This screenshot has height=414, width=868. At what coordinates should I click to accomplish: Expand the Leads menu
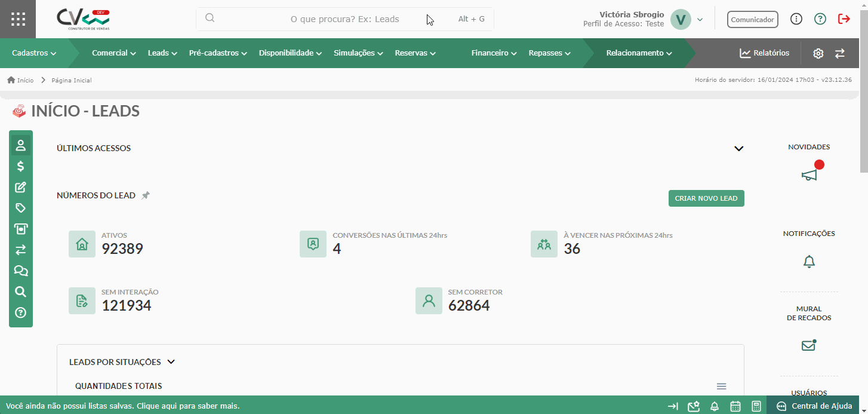click(x=162, y=53)
